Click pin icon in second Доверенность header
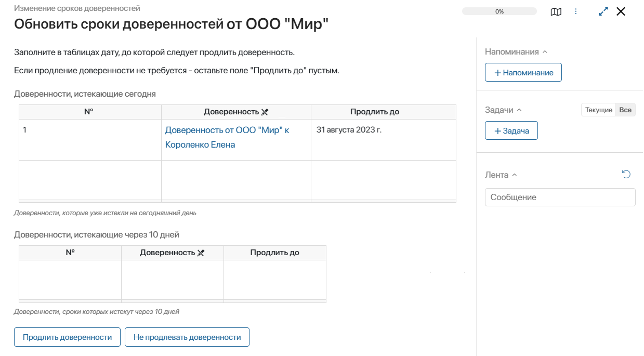The height and width of the screenshot is (356, 644). point(201,253)
